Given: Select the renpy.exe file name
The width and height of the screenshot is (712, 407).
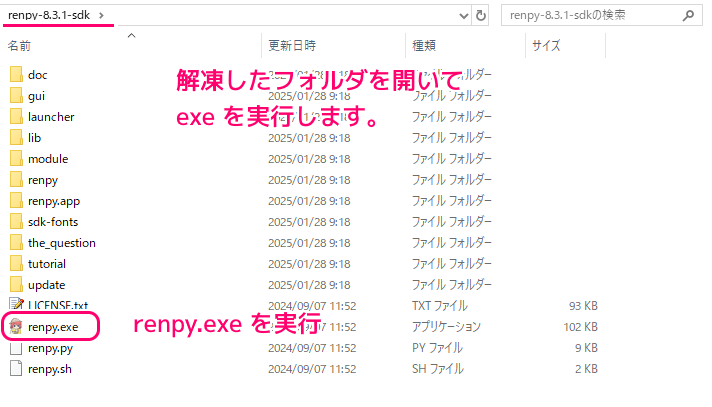Looking at the screenshot, I should [x=53, y=327].
